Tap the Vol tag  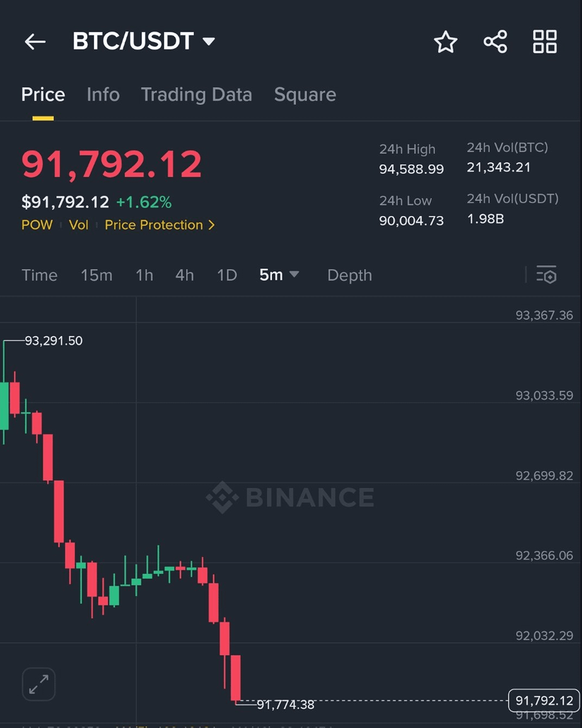point(79,225)
